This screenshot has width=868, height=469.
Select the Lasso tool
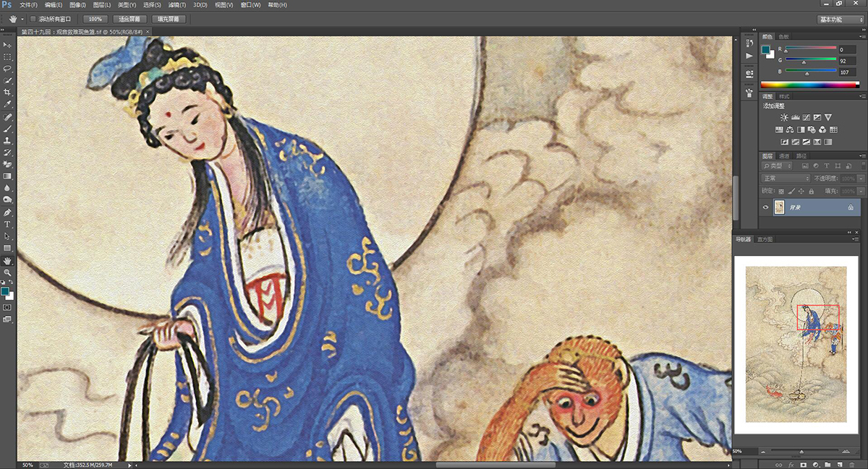tap(8, 69)
